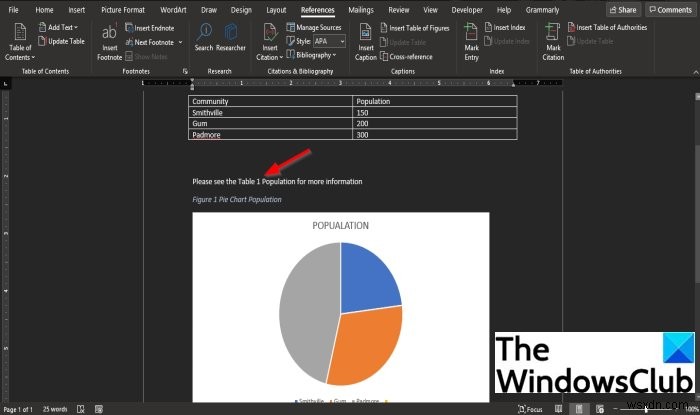
Task: Switch to Web Layout view
Action: (600, 409)
